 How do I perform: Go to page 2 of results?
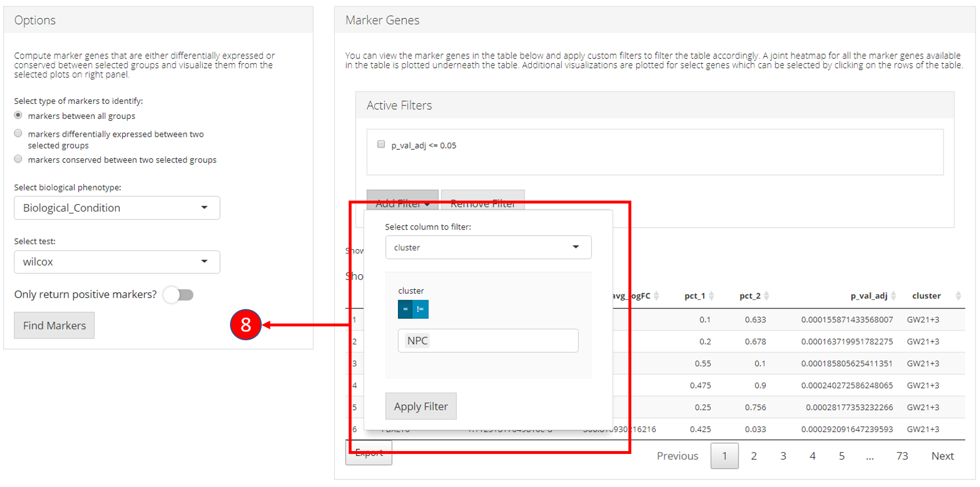tap(754, 456)
